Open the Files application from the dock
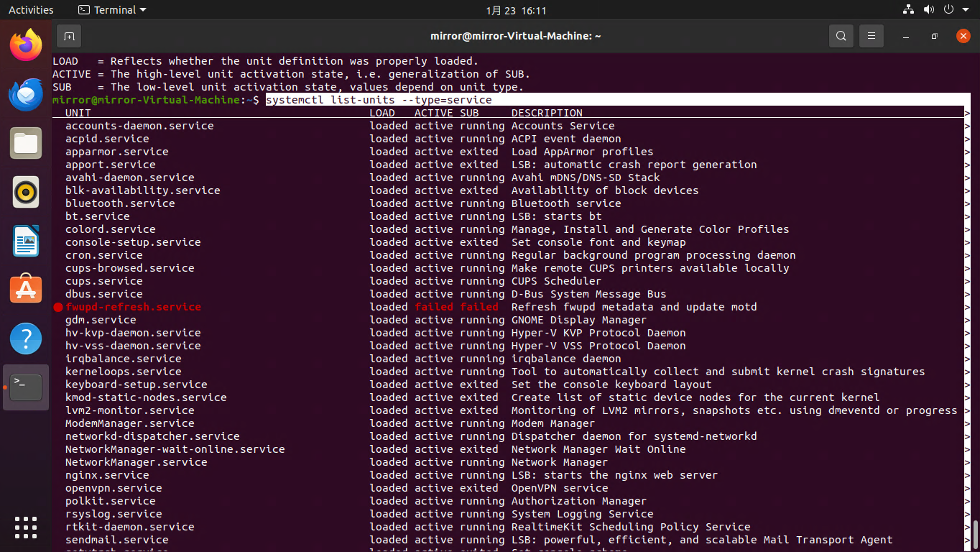The image size is (980, 552). click(25, 143)
